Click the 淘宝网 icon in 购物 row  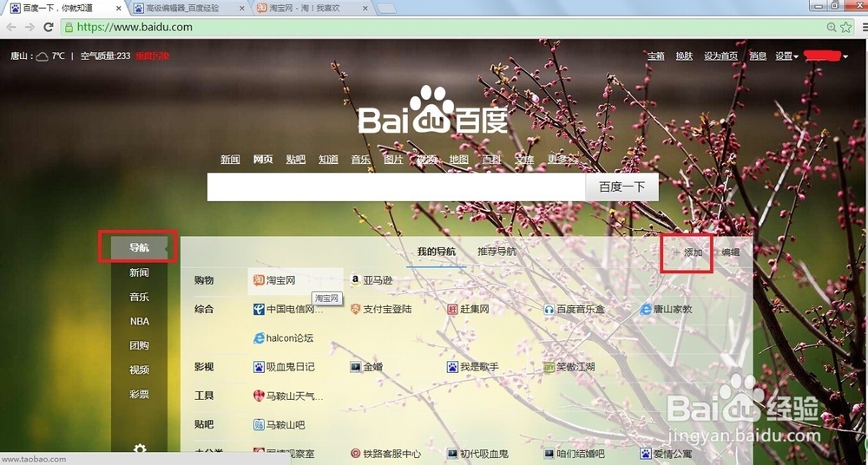pos(259,280)
